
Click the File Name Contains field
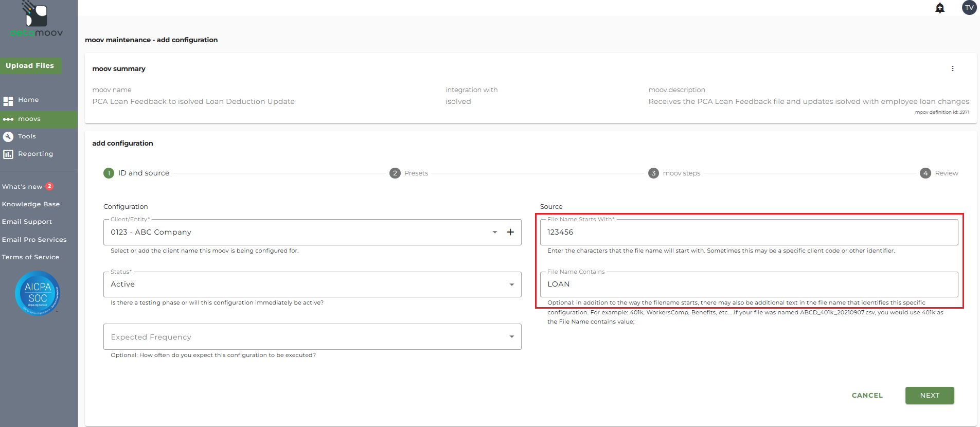[x=749, y=284]
